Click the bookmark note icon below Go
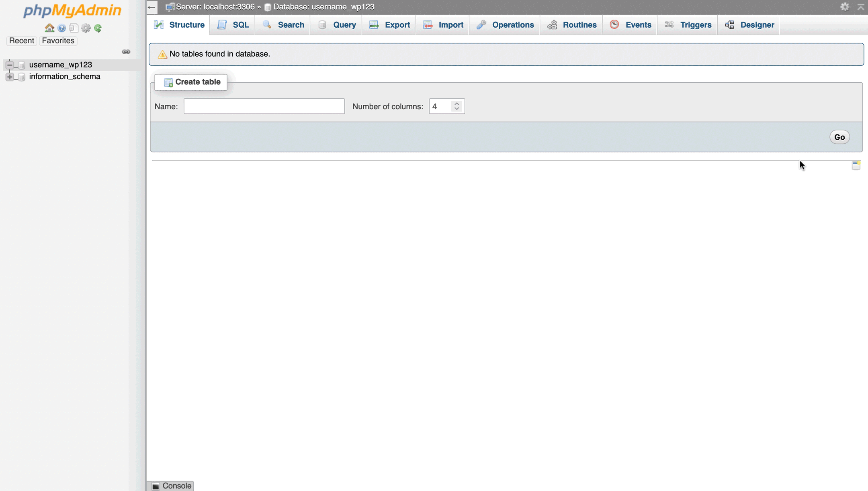Screen dimensions: 868x491 coord(856,165)
